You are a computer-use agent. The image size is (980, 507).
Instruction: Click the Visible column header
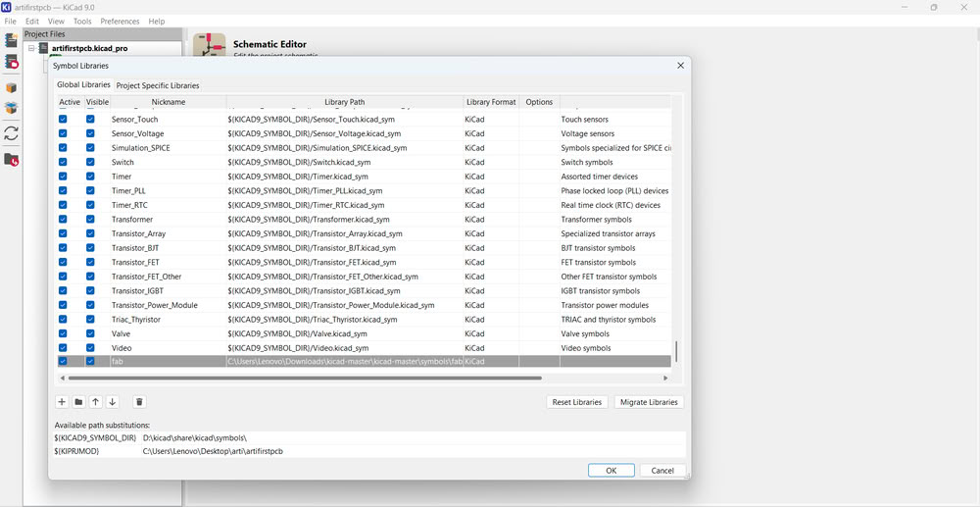pyautogui.click(x=97, y=102)
